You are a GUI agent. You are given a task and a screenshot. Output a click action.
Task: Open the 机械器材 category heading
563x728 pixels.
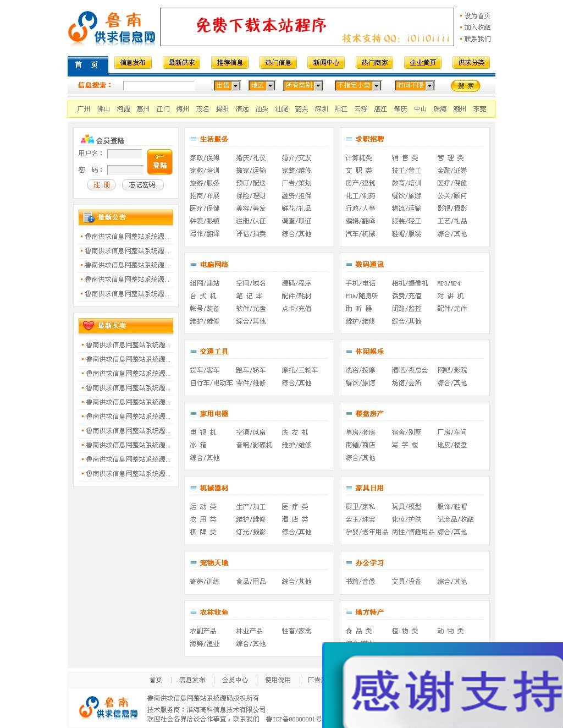(x=214, y=488)
